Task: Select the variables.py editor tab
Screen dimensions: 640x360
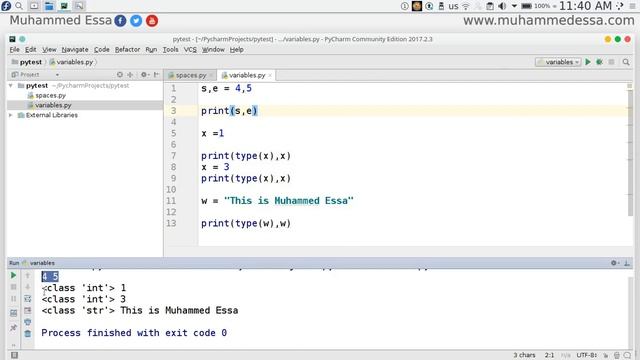Action: (x=246, y=75)
